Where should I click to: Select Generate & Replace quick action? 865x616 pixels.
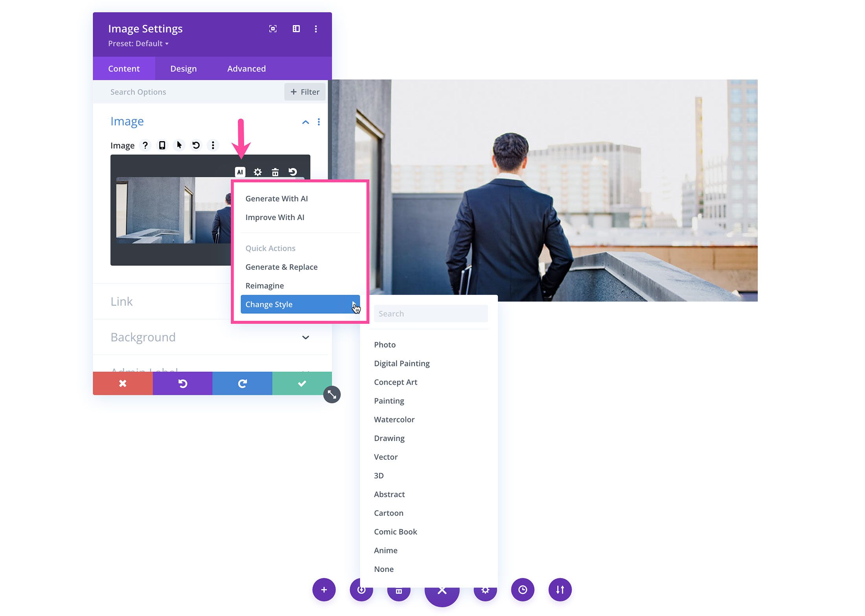point(282,267)
